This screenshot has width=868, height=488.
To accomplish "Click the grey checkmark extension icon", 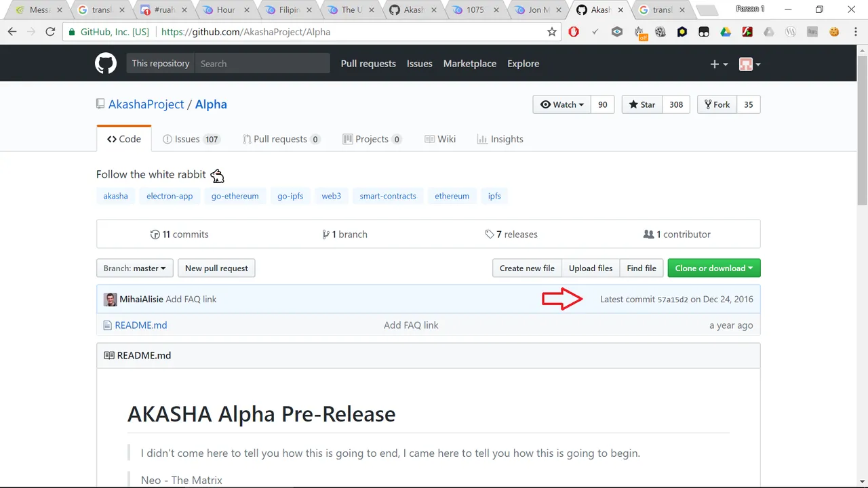I will [x=595, y=32].
